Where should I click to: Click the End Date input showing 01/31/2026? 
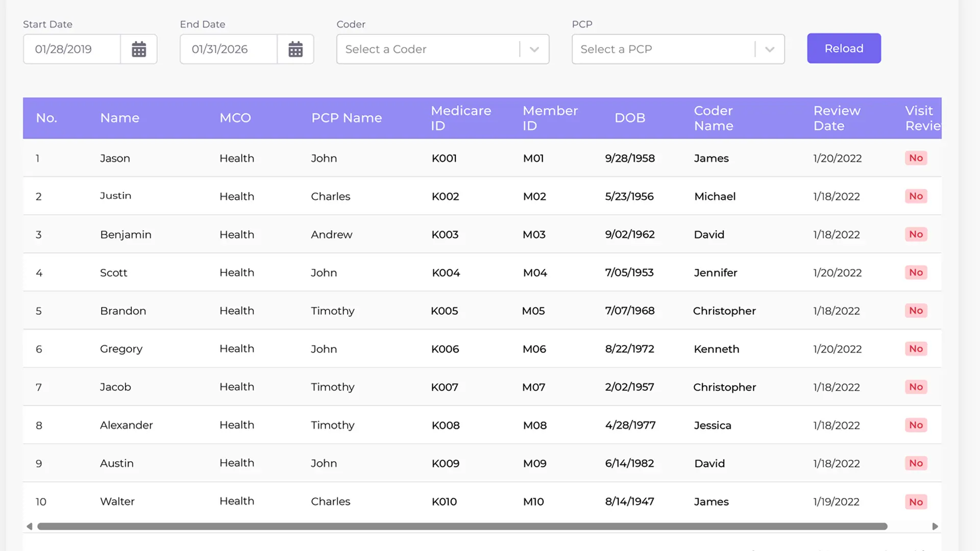228,49
